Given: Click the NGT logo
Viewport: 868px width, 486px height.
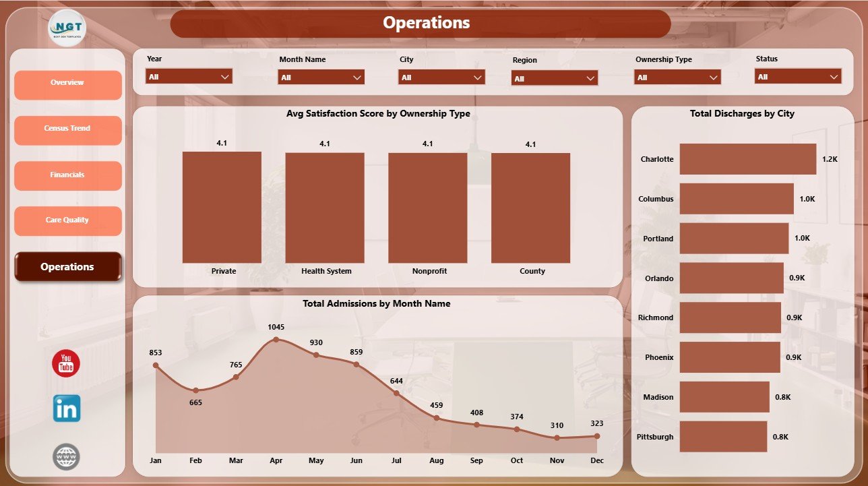Looking at the screenshot, I should coord(67,29).
